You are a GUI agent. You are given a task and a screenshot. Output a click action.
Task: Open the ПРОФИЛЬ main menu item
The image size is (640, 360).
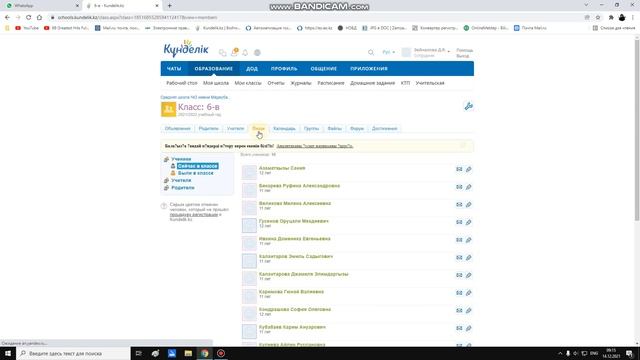click(x=284, y=69)
